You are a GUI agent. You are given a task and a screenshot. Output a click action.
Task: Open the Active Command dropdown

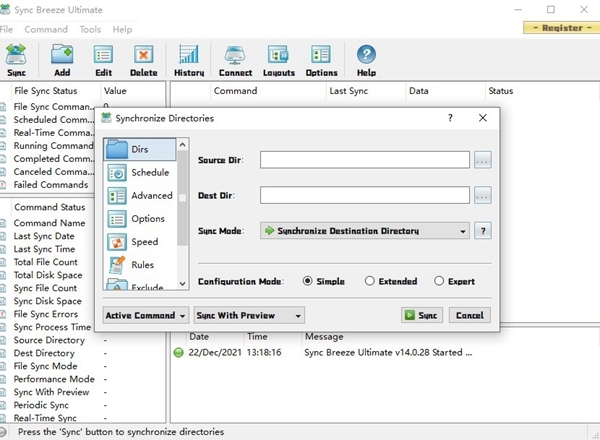[146, 315]
